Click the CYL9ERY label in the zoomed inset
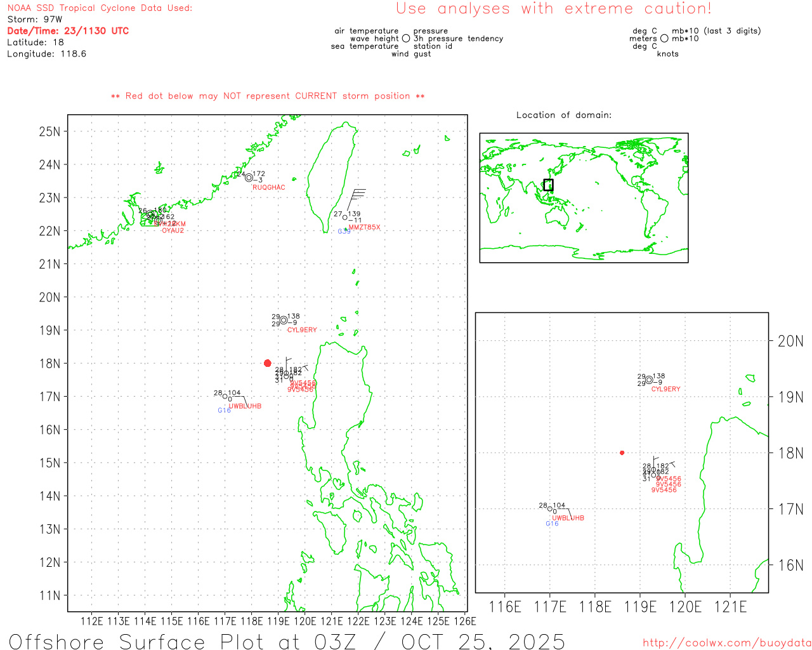Image resolution: width=812 pixels, height=650 pixels. pyautogui.click(x=665, y=389)
